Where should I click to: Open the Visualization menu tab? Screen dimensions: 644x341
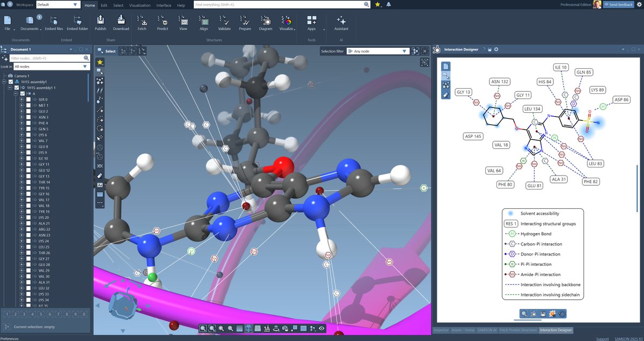(x=140, y=5)
